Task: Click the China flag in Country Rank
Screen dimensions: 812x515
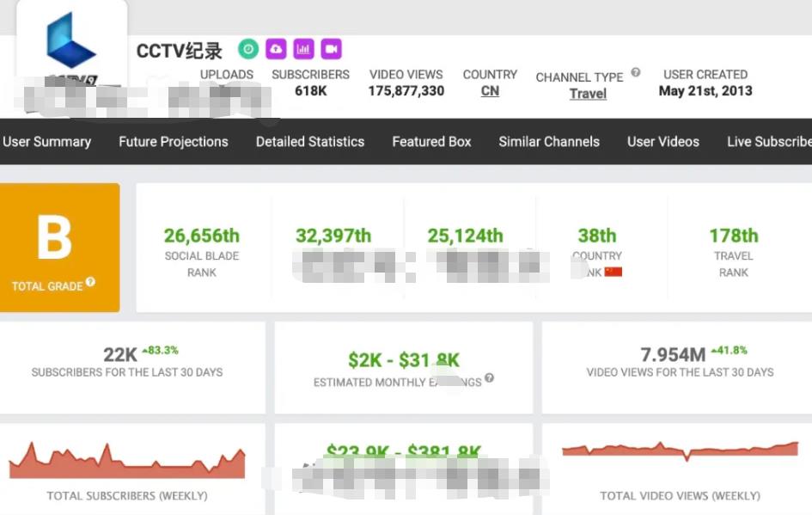Action: click(x=613, y=272)
